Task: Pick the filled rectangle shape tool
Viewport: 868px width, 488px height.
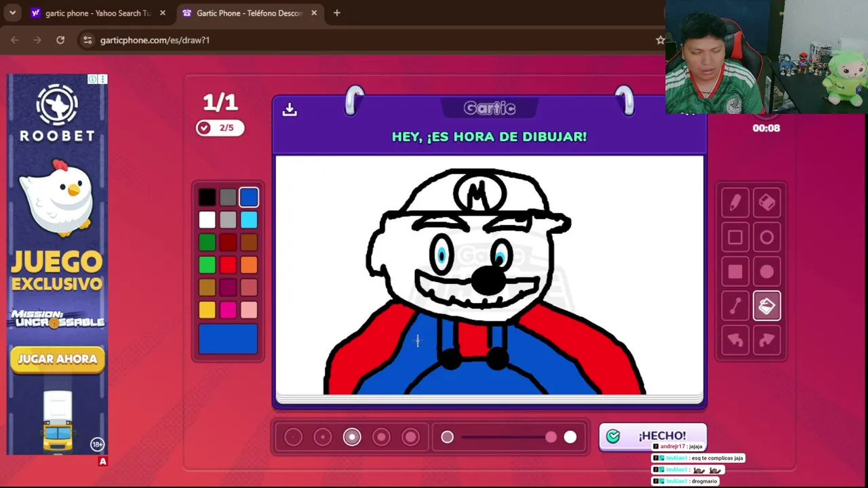Action: pos(735,272)
